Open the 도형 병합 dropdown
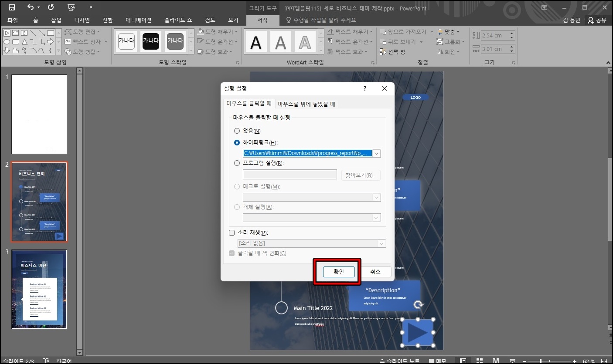Viewport: 613px width, 364px height. tap(82, 52)
